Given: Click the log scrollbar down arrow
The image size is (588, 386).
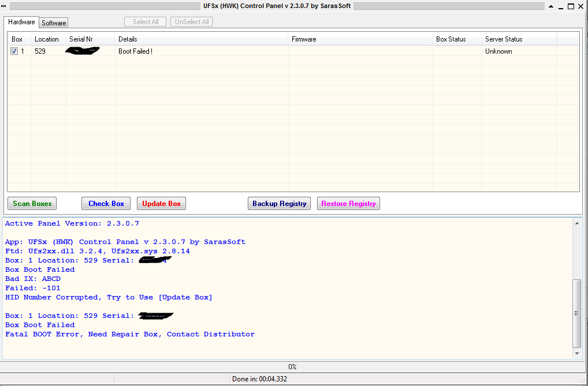Looking at the screenshot, I should coord(577,353).
